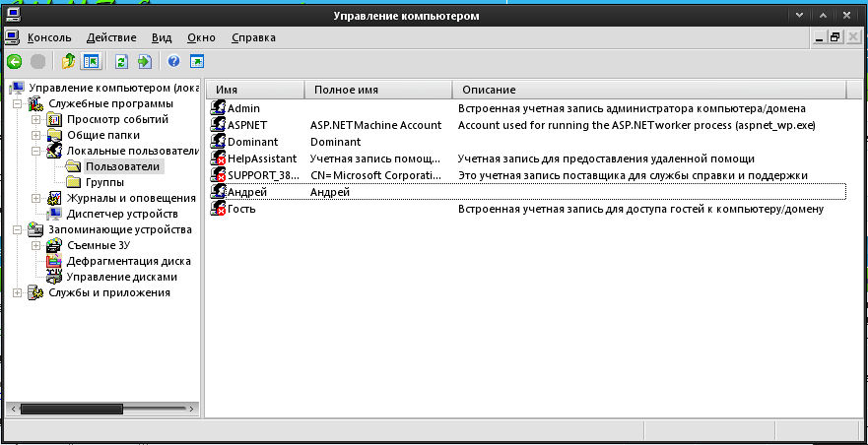Click the Up one level folder icon
The width and height of the screenshot is (868, 445).
(x=69, y=61)
